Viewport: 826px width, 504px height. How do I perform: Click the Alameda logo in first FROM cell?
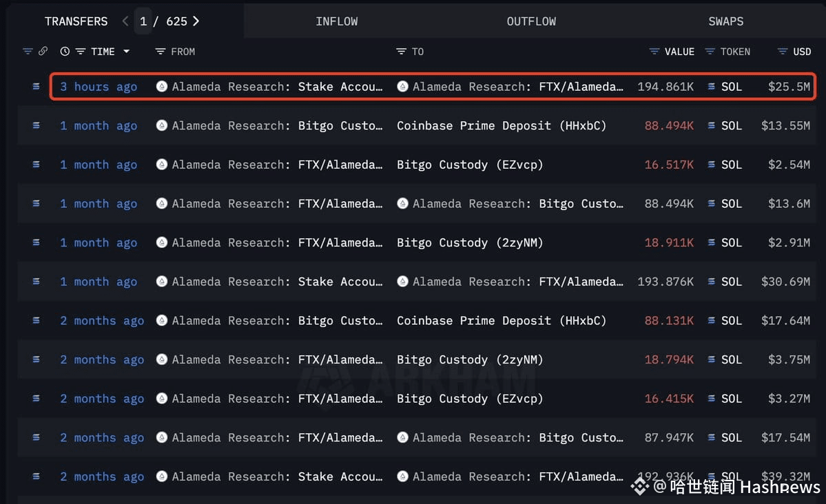tap(162, 87)
